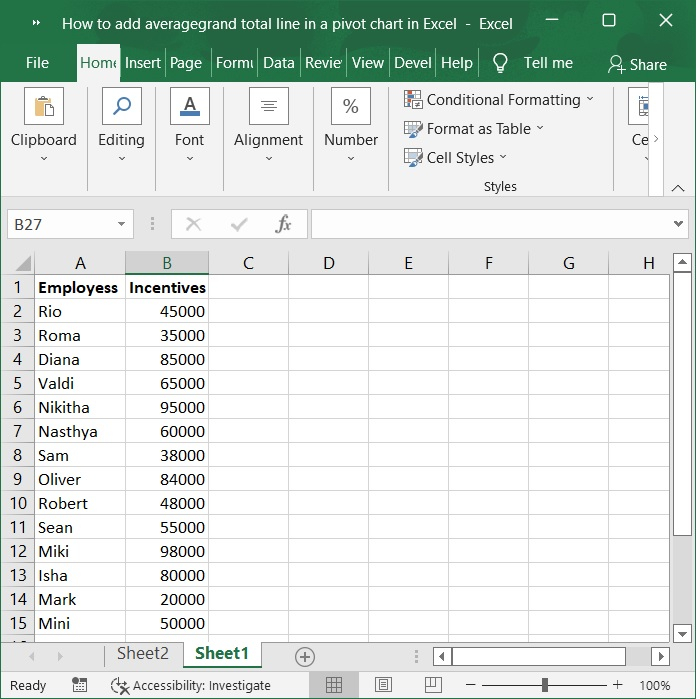
Task: Click Accessibility: Investigate in status bar
Action: click(191, 685)
